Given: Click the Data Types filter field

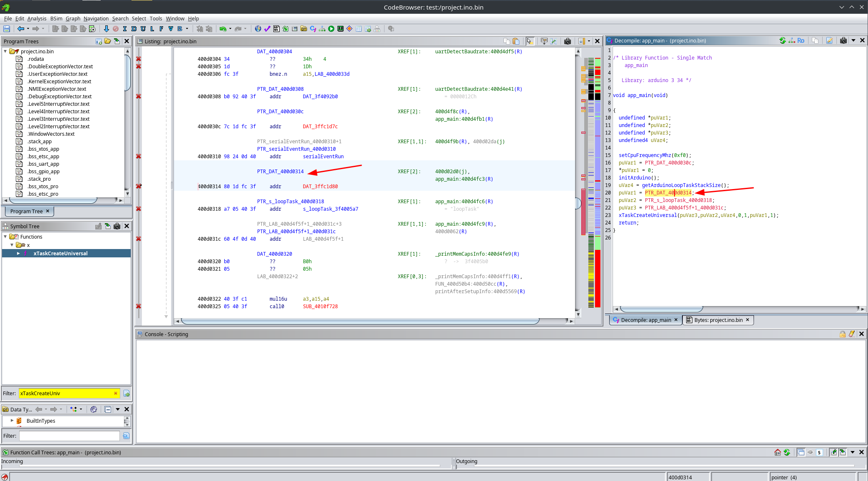Looking at the screenshot, I should point(69,436).
